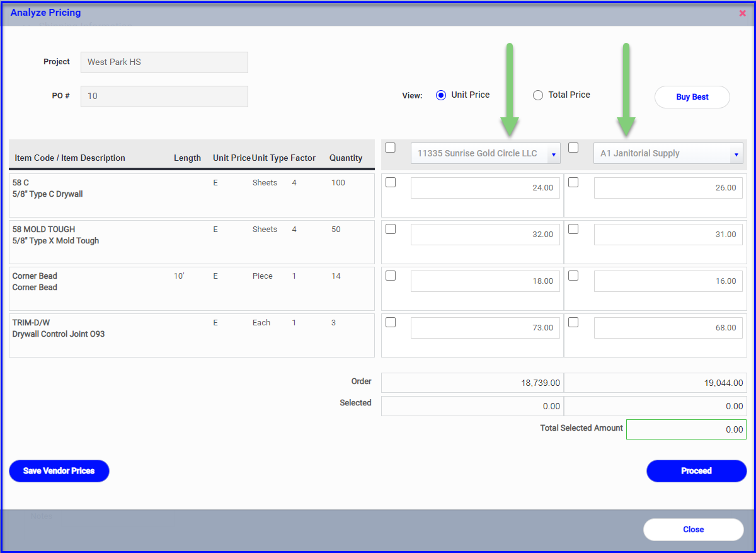Click the Piece unit type for Corner Bead
Viewport: 756px width, 553px height.
point(263,276)
